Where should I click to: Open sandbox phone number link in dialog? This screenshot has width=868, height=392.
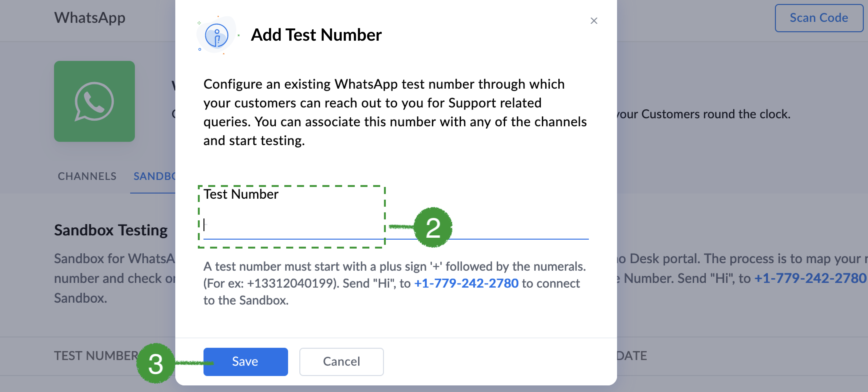tap(466, 283)
